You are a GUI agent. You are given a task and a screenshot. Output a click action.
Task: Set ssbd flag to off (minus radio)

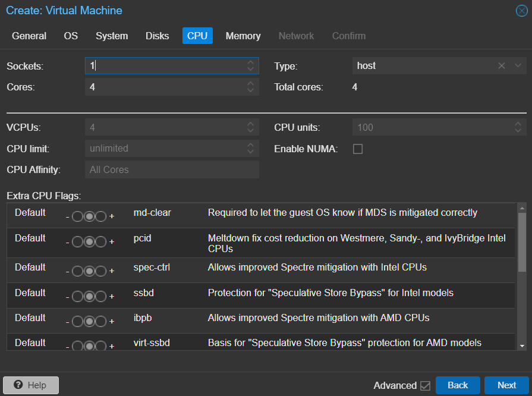click(x=77, y=296)
